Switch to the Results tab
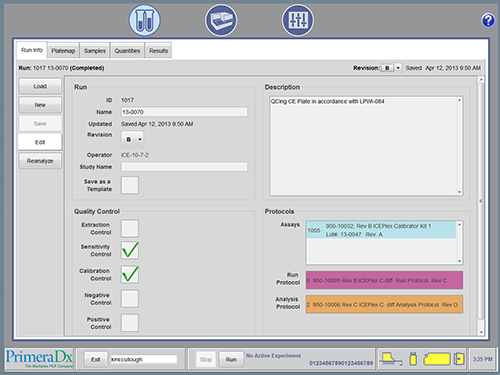 [x=158, y=51]
